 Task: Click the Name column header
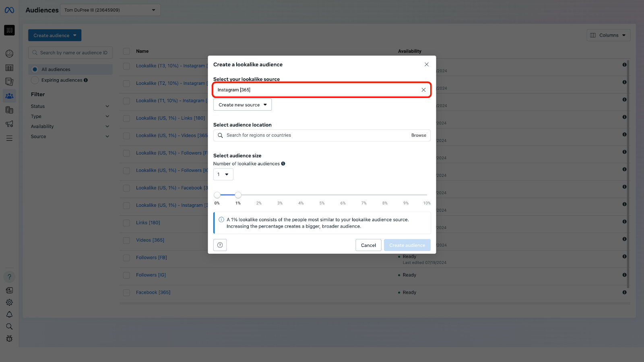point(142,51)
